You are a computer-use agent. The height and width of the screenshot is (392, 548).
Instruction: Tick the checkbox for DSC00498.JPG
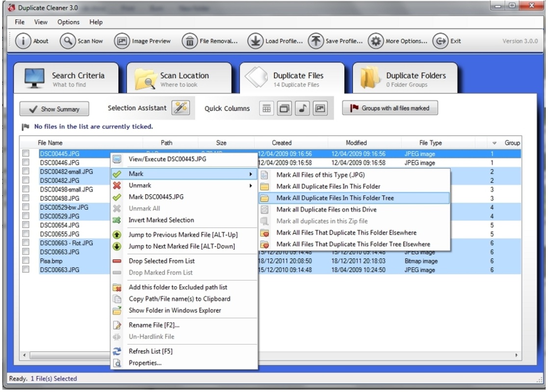(26, 198)
